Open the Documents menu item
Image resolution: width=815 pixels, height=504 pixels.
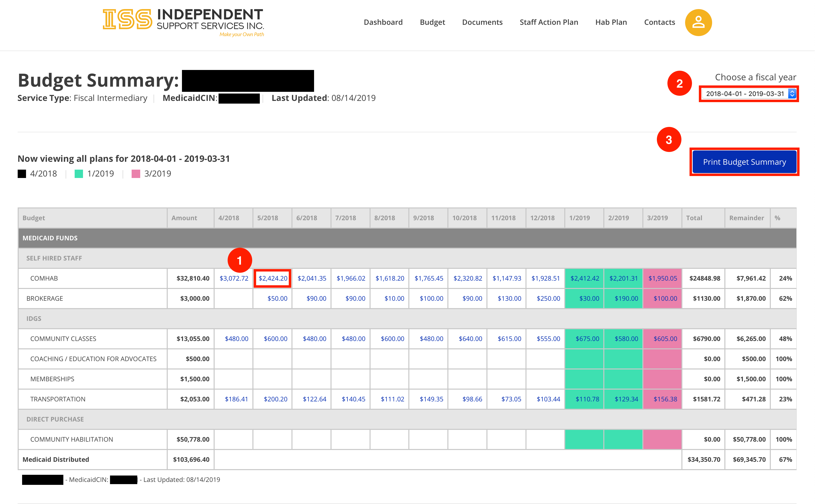[x=482, y=22]
